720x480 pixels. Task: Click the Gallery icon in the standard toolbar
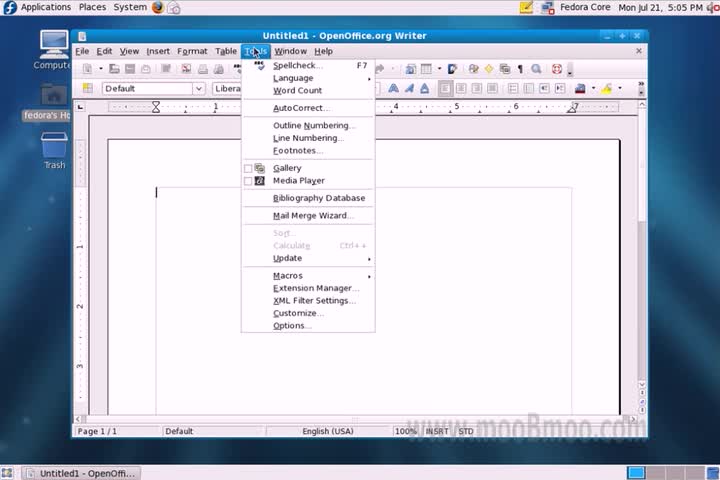pos(505,69)
